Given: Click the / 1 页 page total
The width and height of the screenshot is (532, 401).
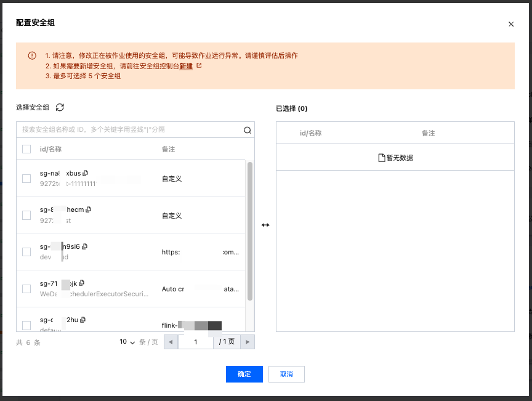Looking at the screenshot, I should pos(227,342).
